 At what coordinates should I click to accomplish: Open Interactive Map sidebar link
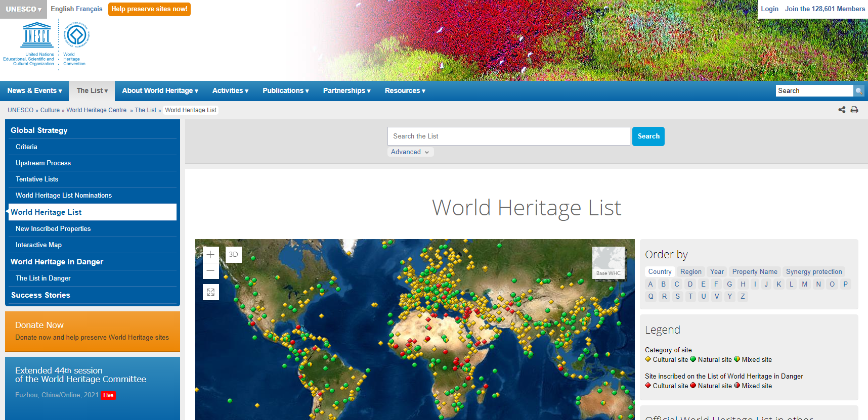coord(92,245)
